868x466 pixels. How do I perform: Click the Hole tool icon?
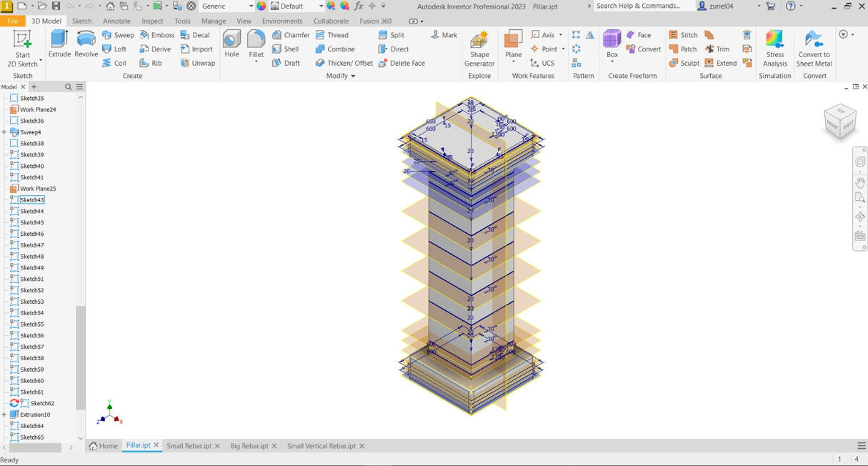pos(231,44)
